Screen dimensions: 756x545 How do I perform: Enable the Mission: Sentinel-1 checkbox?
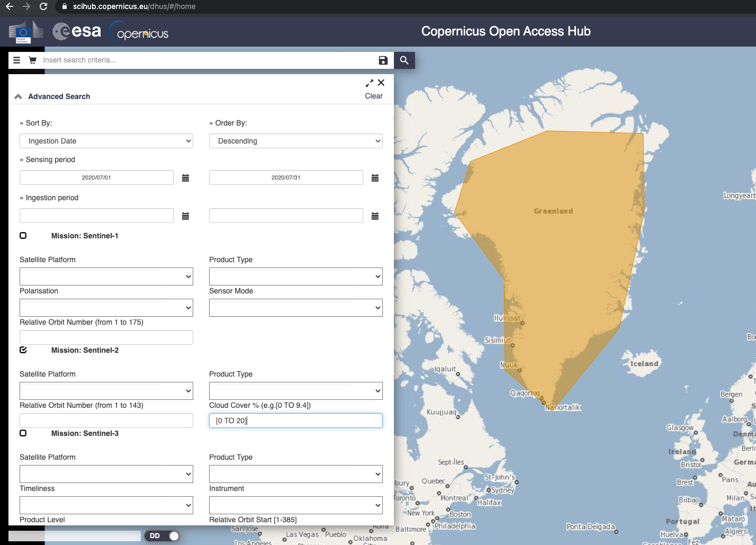23,236
